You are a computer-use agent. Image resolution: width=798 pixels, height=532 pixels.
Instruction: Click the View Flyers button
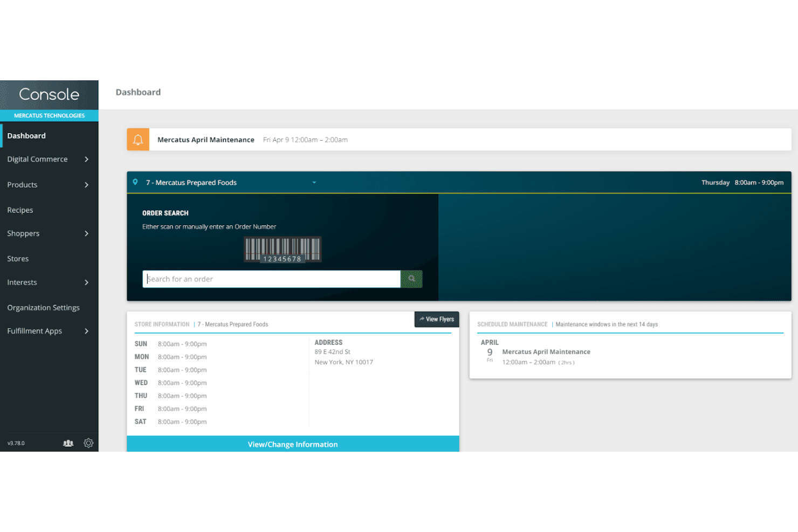click(x=437, y=319)
